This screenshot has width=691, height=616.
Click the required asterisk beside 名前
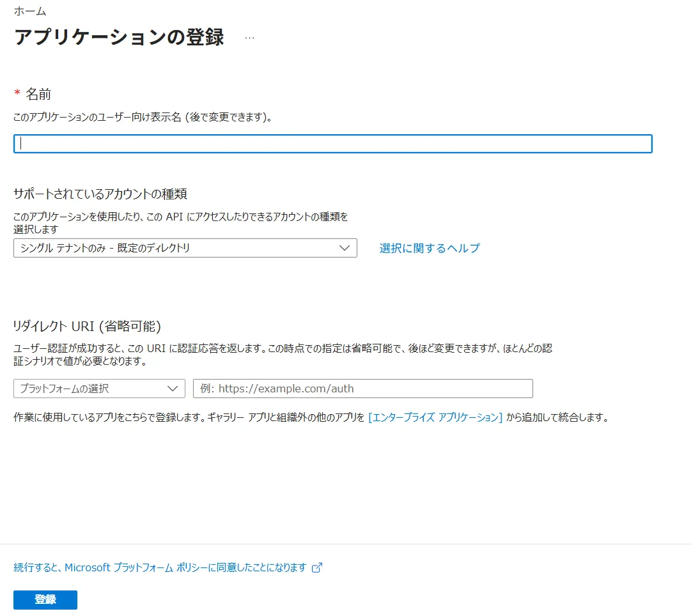pos(16,93)
